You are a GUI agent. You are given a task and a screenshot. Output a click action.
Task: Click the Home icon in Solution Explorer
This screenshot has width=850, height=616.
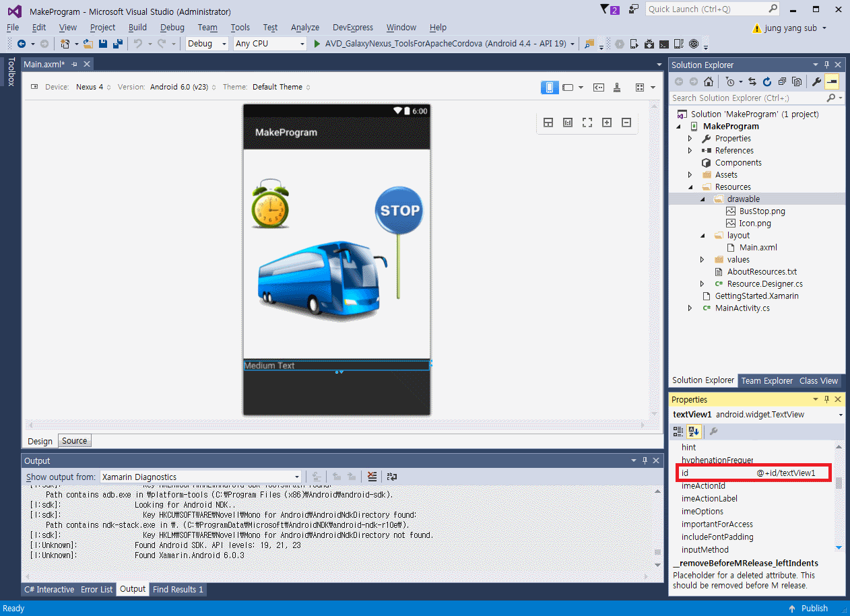[x=709, y=81]
